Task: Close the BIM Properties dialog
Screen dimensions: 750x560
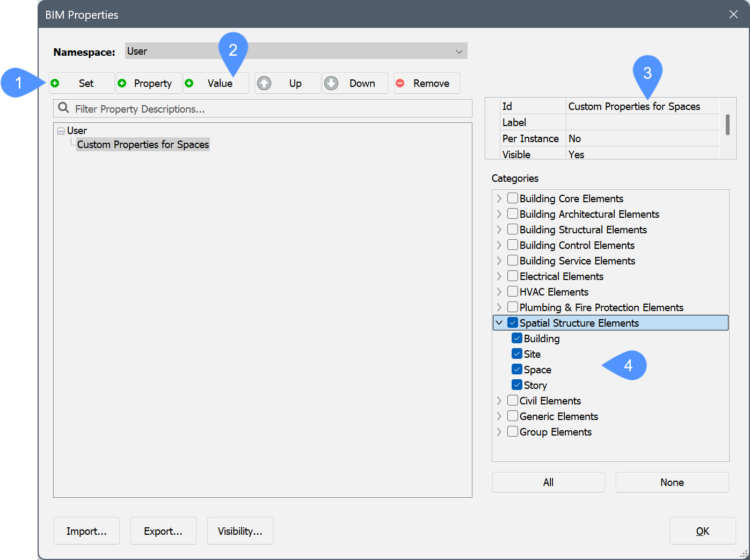Action: 733,14
